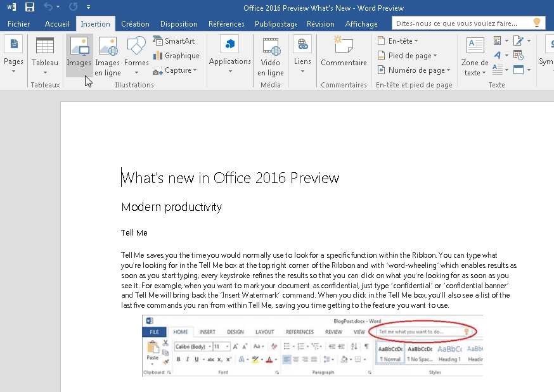This screenshot has height=392, width=554.
Task: Click the heading 'What's new in Office 2016 Preview'
Action: tap(230, 178)
